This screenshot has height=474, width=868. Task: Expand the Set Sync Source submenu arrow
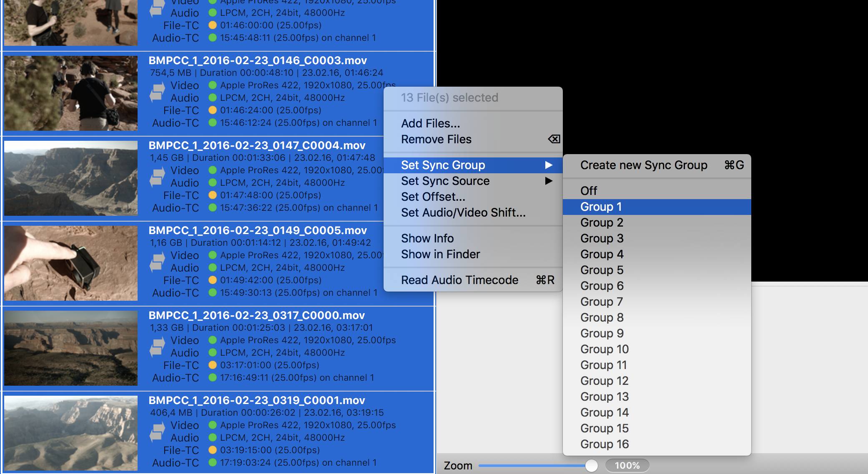pos(549,181)
